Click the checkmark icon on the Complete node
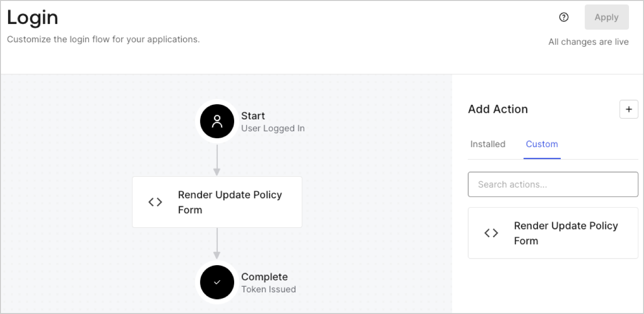Viewport: 644px width, 314px height. [217, 282]
